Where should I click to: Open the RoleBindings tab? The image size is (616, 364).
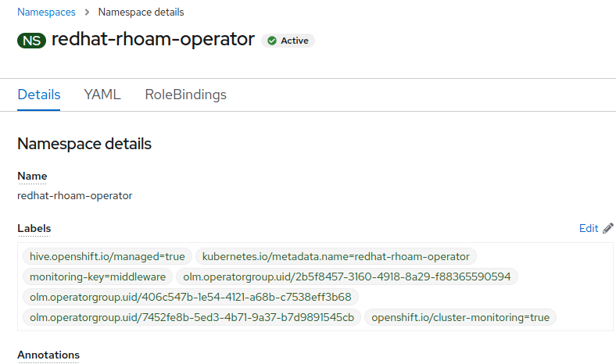[x=185, y=95]
